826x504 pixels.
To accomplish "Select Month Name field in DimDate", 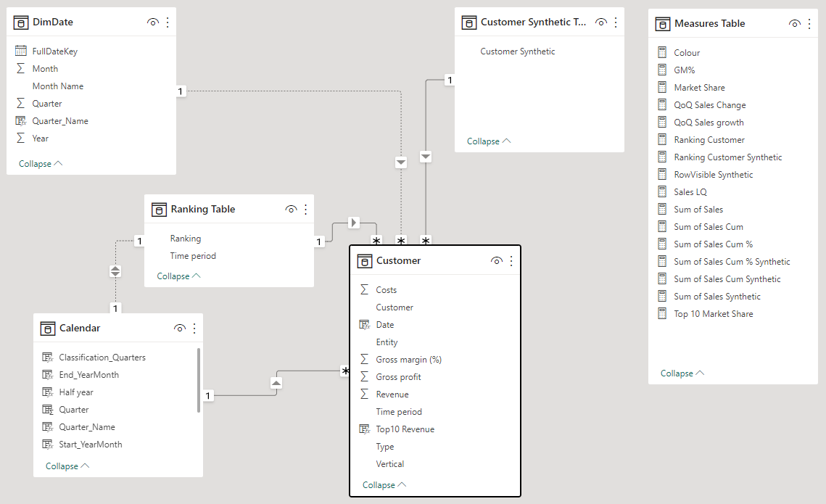I will pyautogui.click(x=58, y=86).
